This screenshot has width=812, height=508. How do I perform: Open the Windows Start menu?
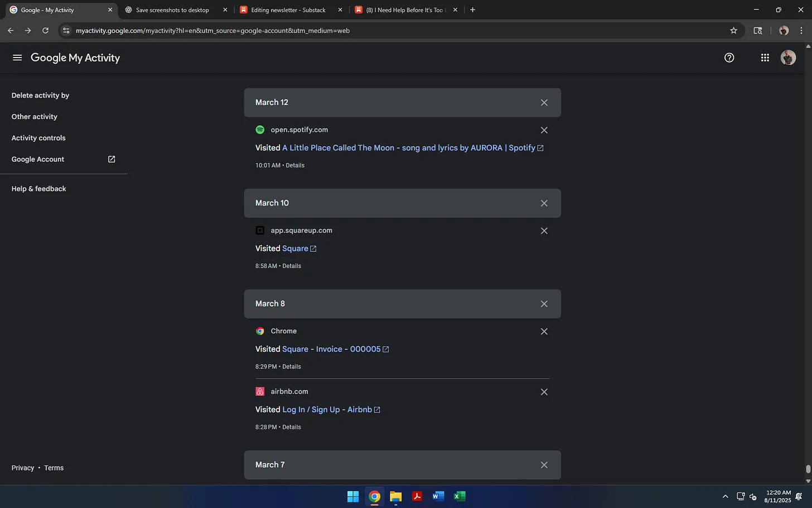(353, 496)
